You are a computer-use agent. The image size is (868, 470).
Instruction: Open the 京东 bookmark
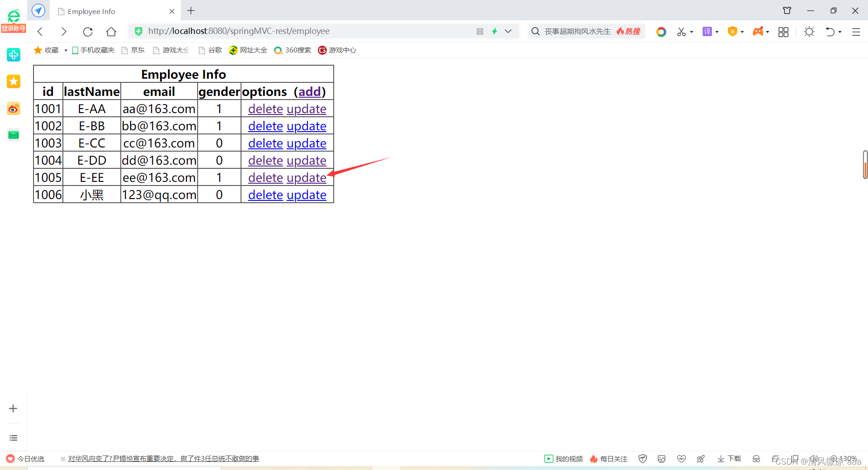pos(133,50)
